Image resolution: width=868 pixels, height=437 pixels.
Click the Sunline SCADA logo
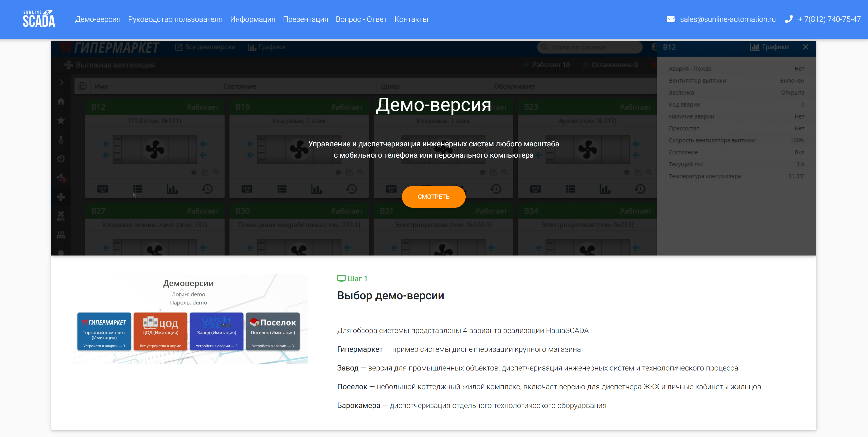[x=39, y=19]
